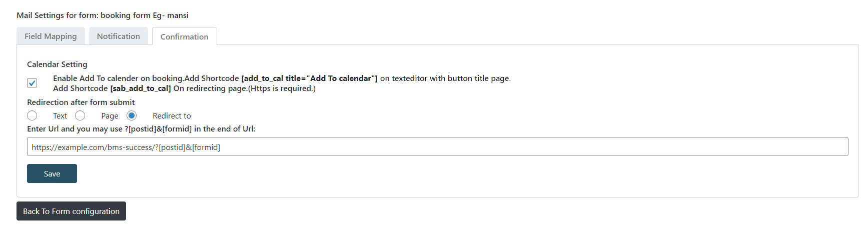Save the confirmation settings

pos(52,173)
